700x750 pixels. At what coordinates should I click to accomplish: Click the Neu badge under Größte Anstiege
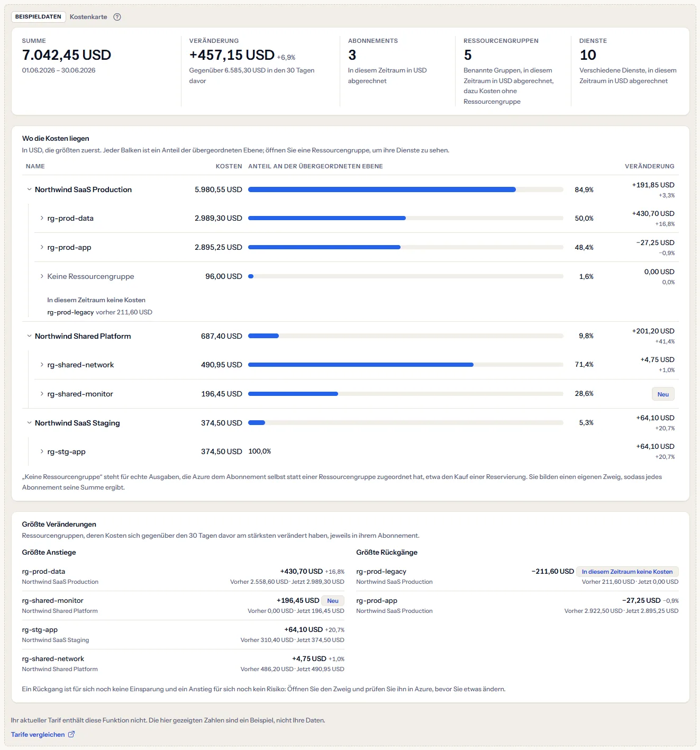point(333,601)
